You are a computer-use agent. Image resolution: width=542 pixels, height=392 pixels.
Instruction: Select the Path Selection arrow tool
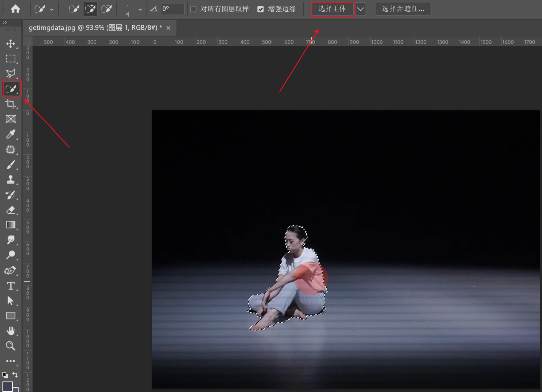pyautogui.click(x=11, y=301)
